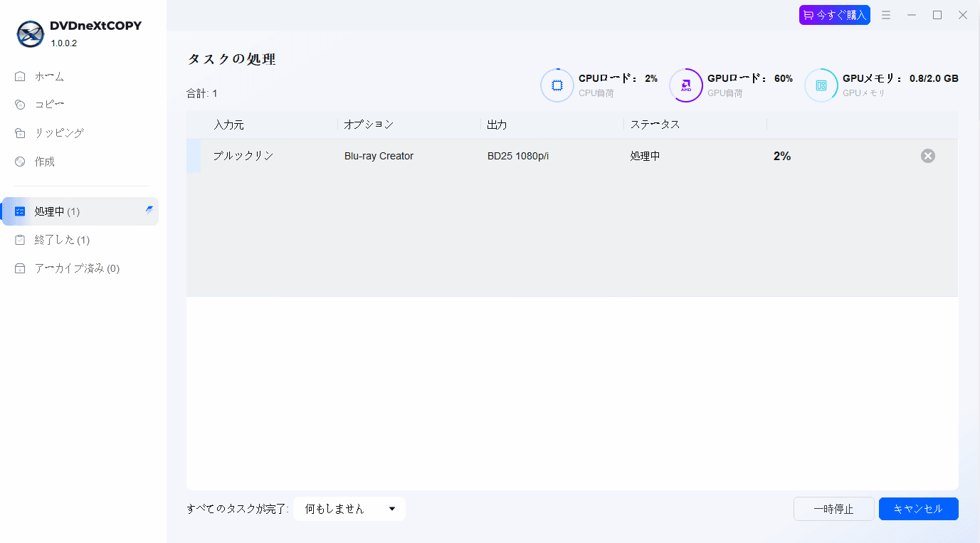This screenshot has width=980, height=543.
Task: Click the GPU memory icon
Action: pos(821,85)
